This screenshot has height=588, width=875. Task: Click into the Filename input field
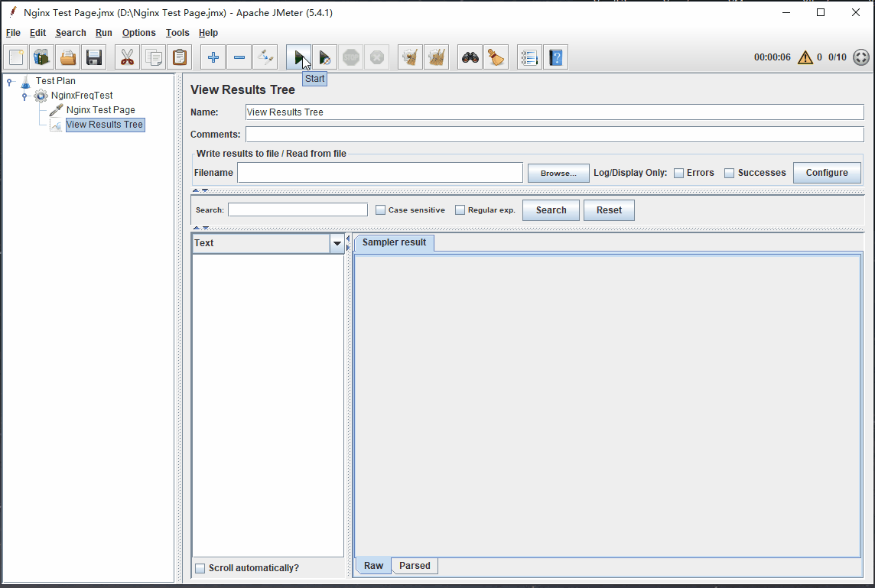pyautogui.click(x=379, y=173)
